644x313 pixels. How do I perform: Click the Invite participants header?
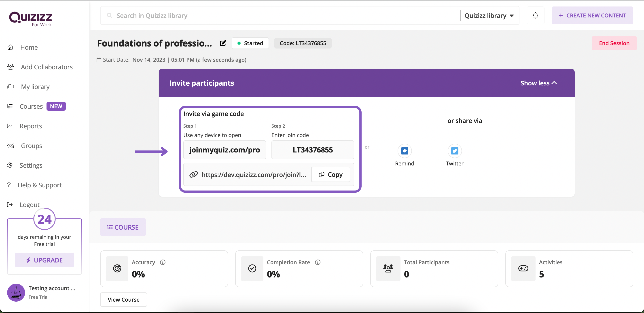pyautogui.click(x=202, y=83)
